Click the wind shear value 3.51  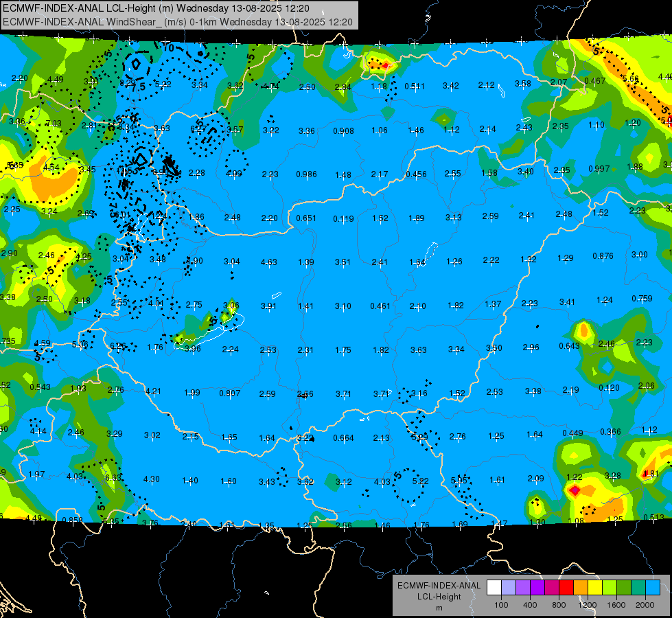[x=343, y=262]
